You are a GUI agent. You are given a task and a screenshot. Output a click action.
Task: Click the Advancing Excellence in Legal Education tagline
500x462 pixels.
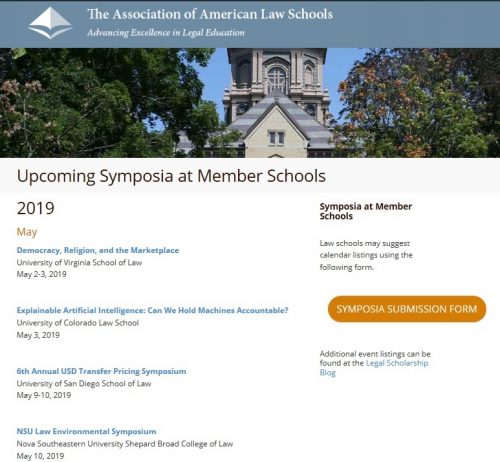tap(166, 33)
